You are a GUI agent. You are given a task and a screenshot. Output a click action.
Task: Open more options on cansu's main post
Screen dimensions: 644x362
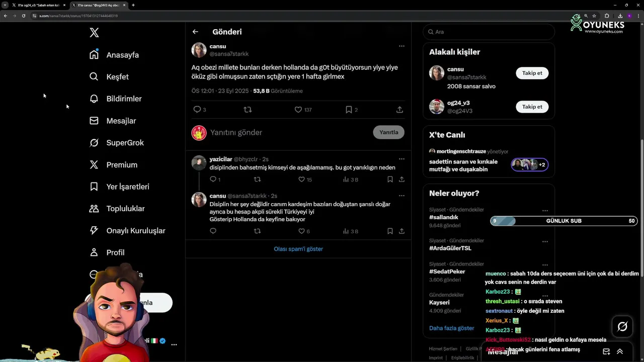[x=401, y=46]
